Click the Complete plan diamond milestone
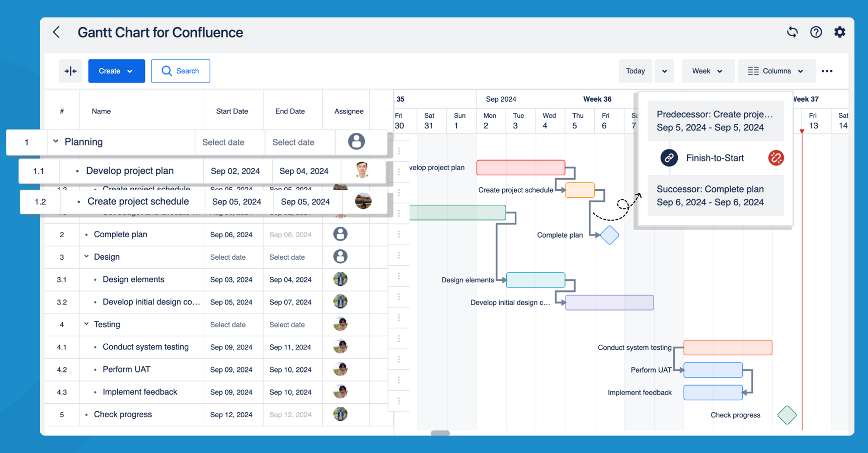868x453 pixels. tap(609, 235)
